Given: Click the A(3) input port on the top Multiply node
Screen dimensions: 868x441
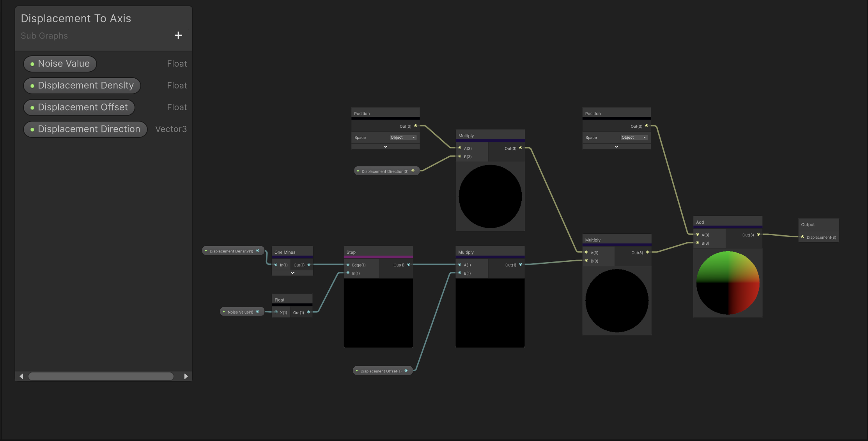Looking at the screenshot, I should point(460,148).
